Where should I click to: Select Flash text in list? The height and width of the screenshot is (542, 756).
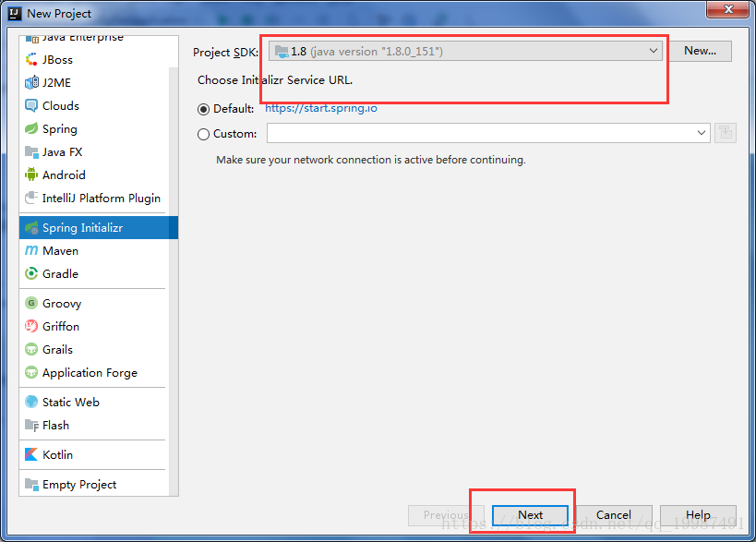point(55,426)
